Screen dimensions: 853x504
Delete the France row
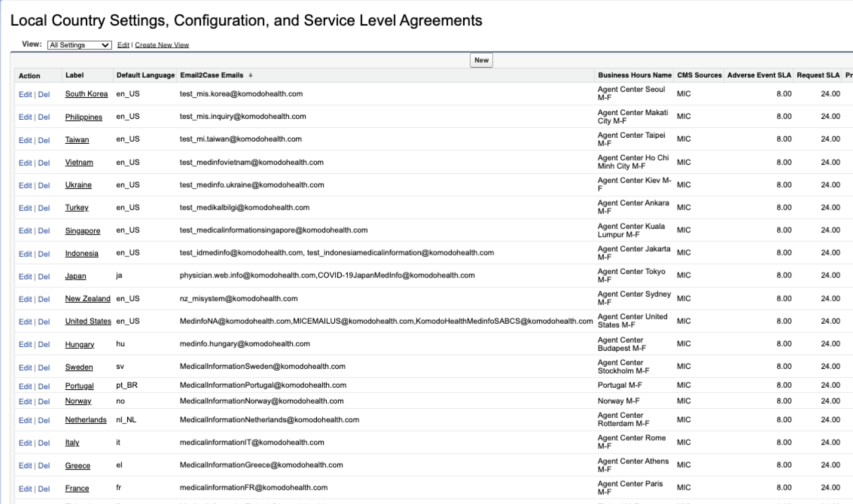[x=44, y=488]
